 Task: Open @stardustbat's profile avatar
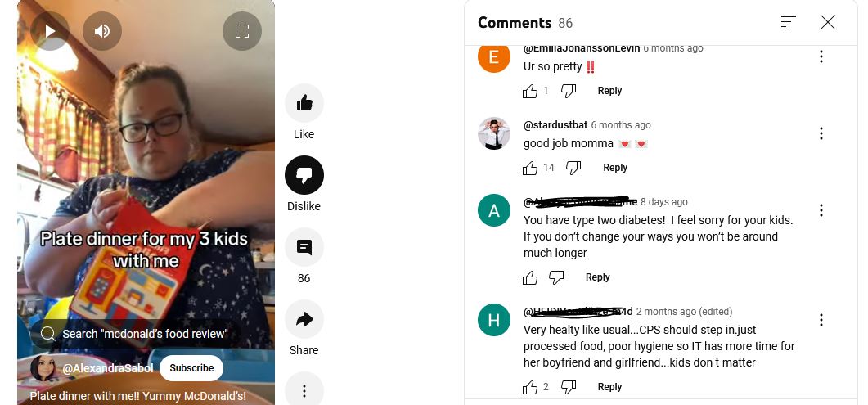(x=494, y=133)
